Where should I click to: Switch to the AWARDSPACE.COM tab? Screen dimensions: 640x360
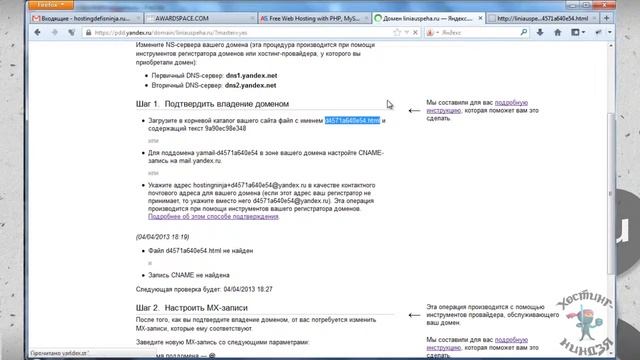pyautogui.click(x=201, y=18)
